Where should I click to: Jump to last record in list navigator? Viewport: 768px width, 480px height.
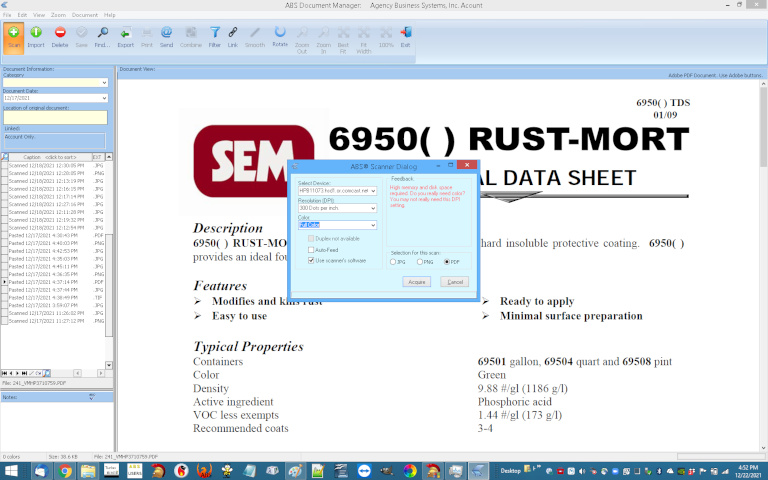(24, 373)
